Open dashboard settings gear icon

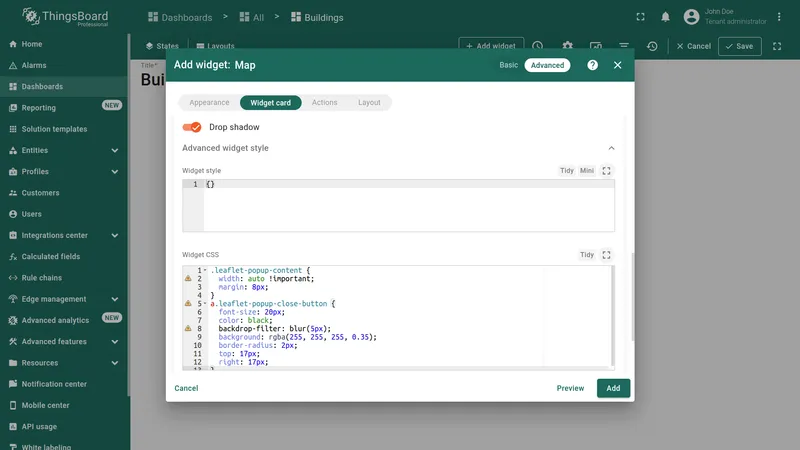coord(567,46)
